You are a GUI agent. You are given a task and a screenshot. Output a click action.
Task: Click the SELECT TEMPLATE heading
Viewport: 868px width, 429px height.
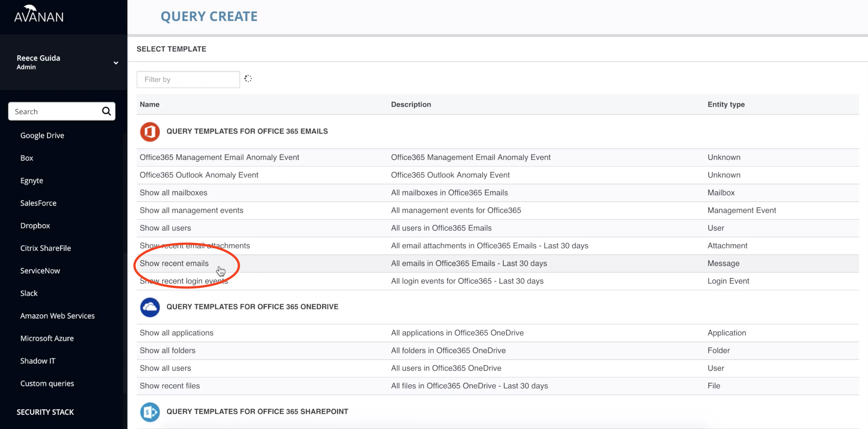[171, 49]
